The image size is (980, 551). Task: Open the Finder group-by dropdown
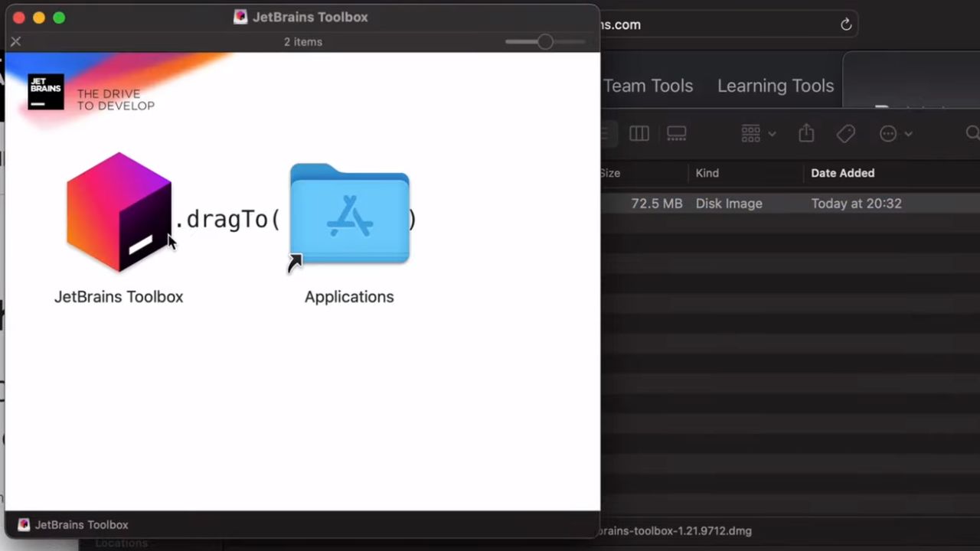coord(759,134)
